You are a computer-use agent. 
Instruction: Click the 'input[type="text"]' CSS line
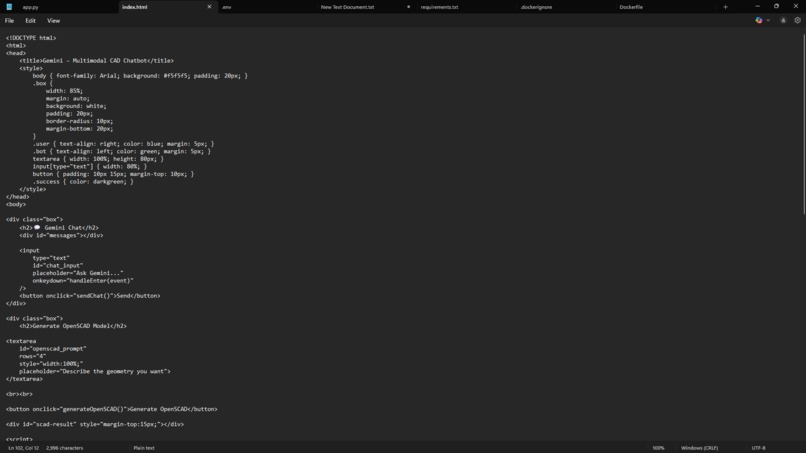tap(89, 167)
